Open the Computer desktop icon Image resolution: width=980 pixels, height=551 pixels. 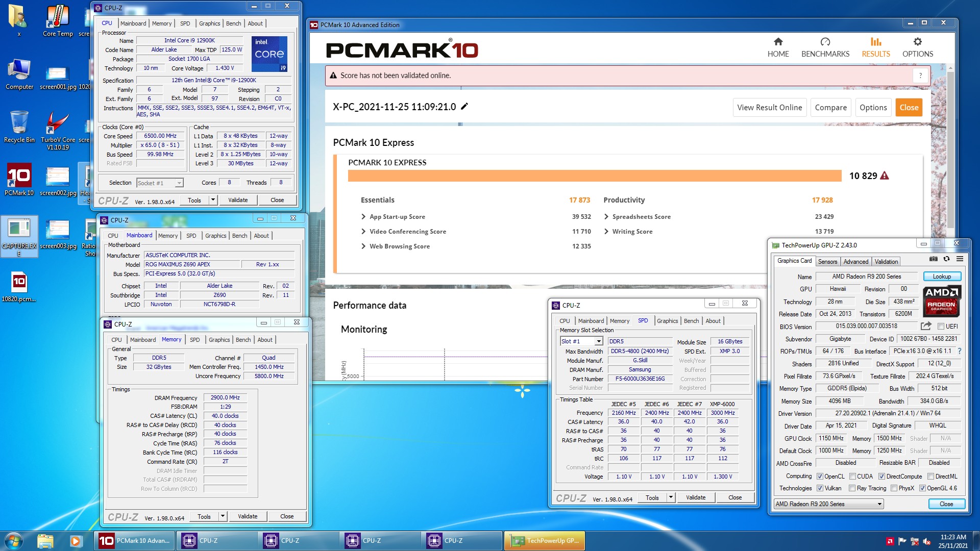click(19, 74)
